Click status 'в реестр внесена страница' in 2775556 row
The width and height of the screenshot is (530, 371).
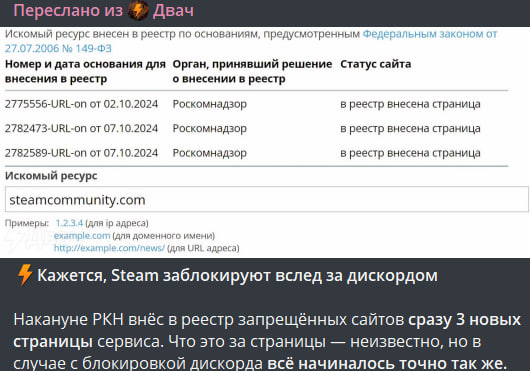(x=410, y=104)
